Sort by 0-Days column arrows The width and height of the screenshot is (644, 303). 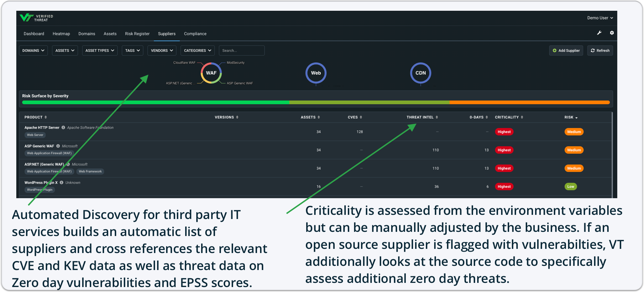pos(487,117)
